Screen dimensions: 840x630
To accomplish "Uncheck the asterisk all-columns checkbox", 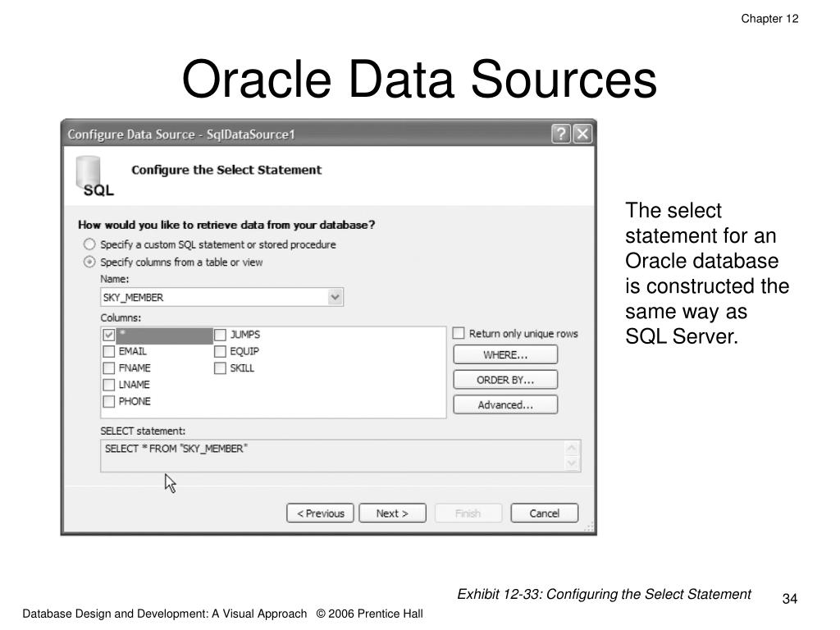I will click(x=109, y=335).
